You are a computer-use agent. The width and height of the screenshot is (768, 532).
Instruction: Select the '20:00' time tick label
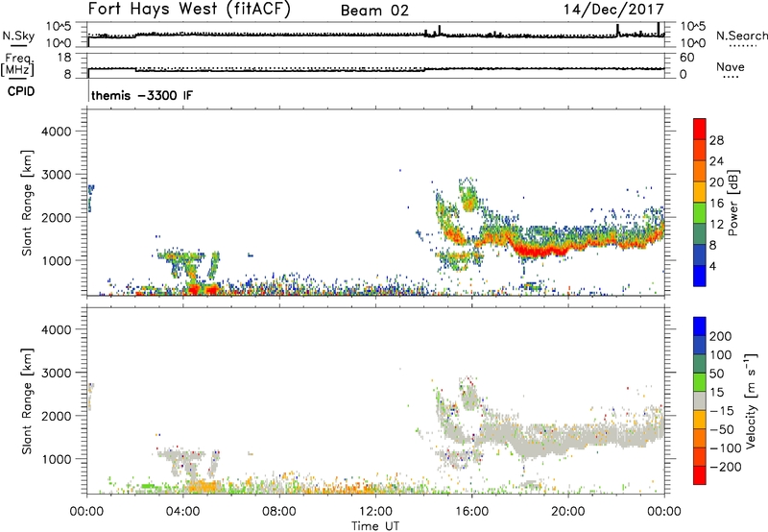coord(567,512)
